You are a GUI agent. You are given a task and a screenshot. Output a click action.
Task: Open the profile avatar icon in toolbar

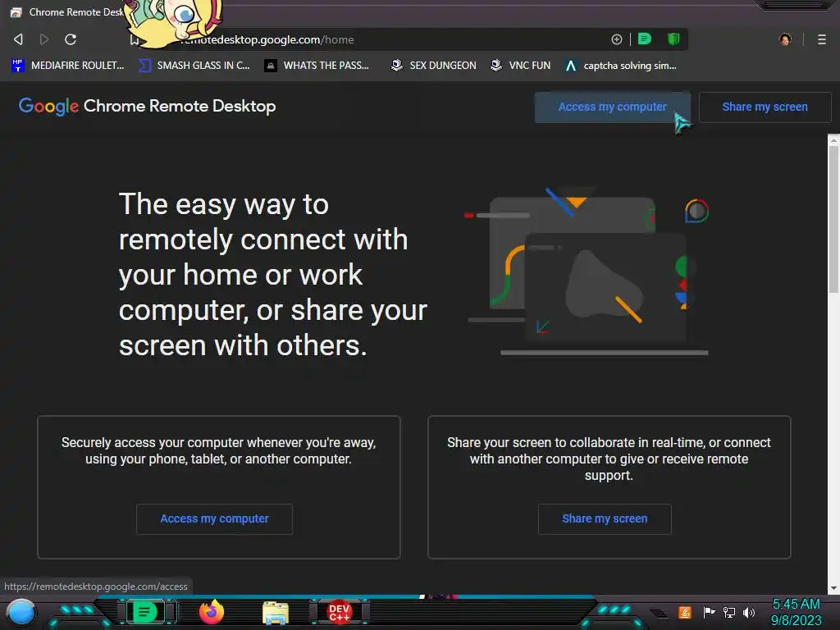[x=785, y=39]
